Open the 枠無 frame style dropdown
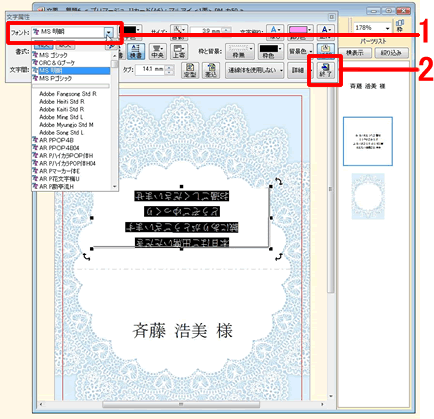 pos(239,51)
